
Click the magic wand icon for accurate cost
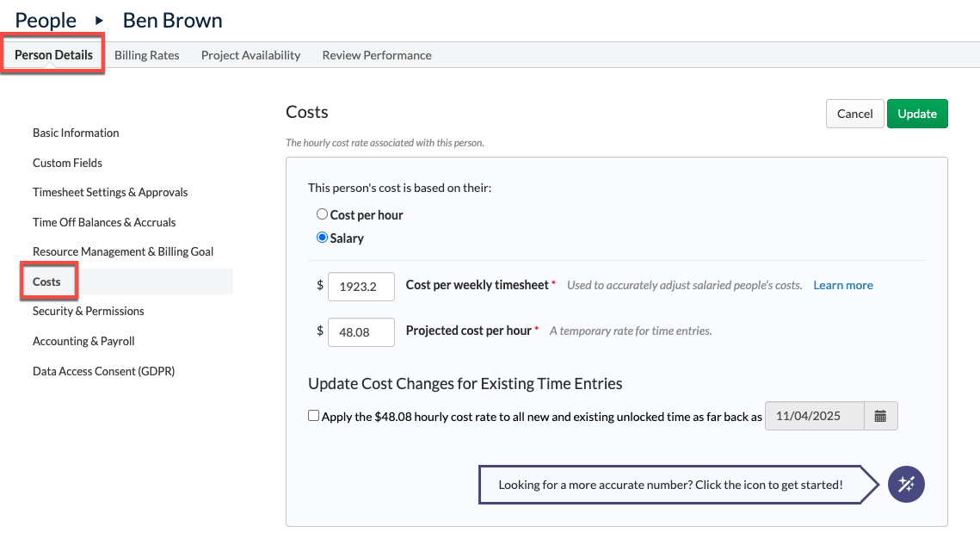(906, 485)
